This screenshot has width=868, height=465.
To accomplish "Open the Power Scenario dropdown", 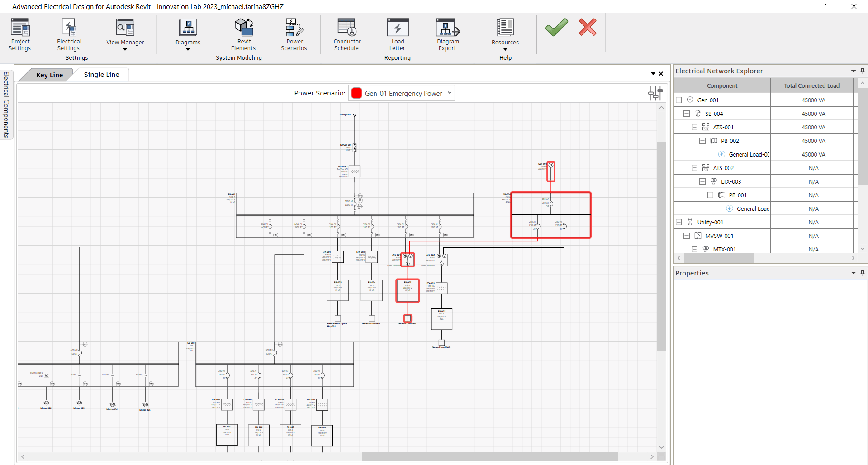I will pyautogui.click(x=449, y=93).
